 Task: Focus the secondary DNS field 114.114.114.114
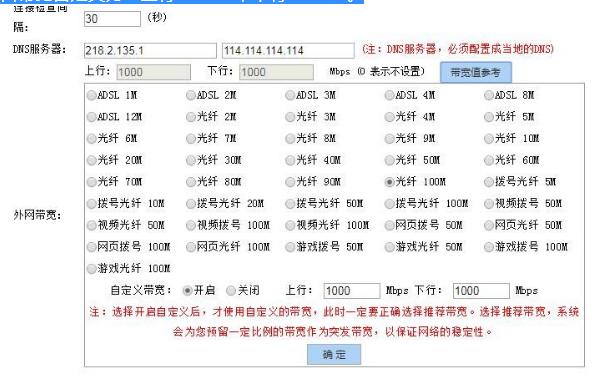288,50
